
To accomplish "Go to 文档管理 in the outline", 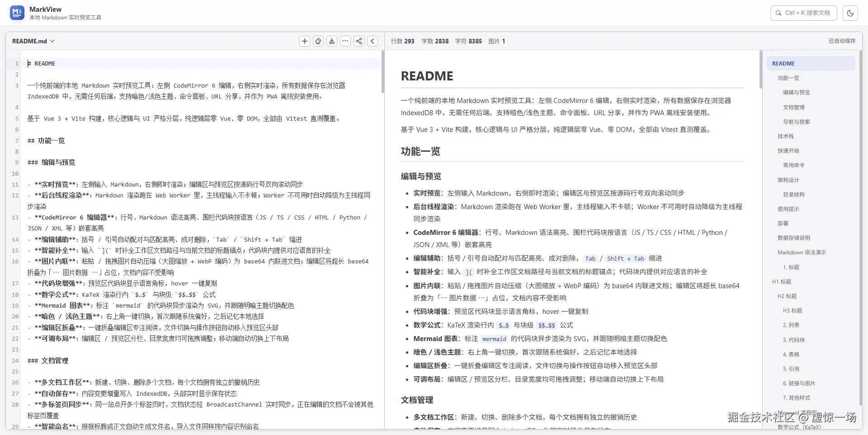I will [794, 108].
